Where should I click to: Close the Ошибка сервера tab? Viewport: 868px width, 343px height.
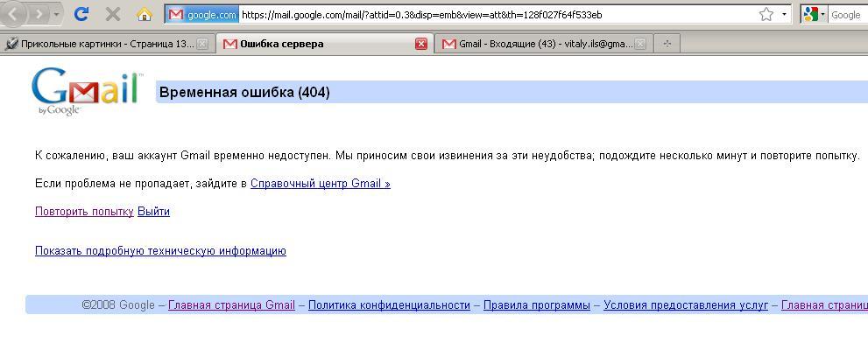pos(421,45)
